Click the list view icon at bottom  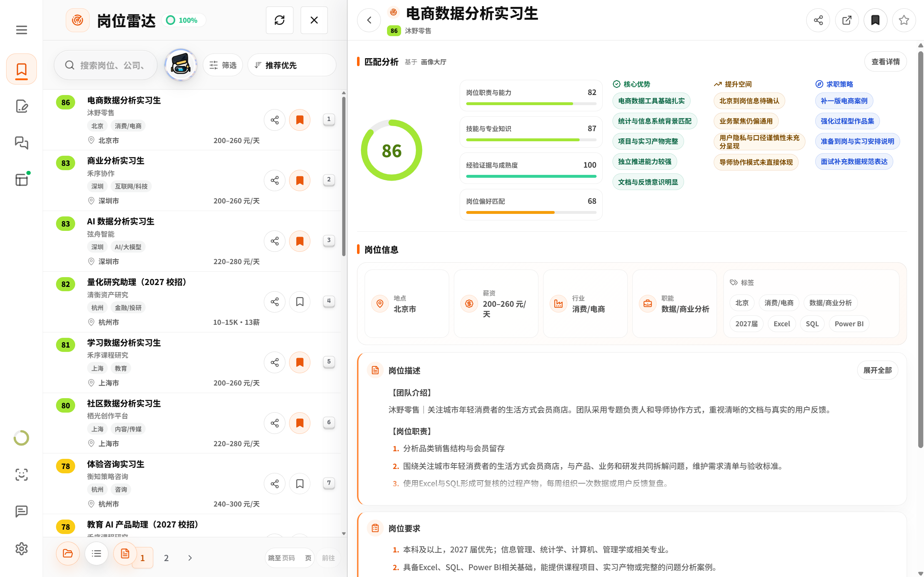(96, 553)
